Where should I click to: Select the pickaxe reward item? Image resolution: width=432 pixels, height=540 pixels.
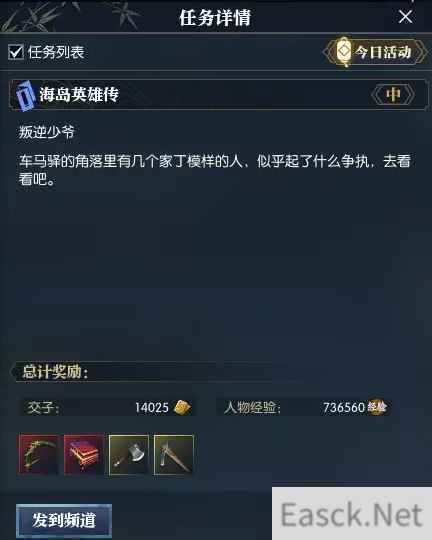(x=174, y=455)
